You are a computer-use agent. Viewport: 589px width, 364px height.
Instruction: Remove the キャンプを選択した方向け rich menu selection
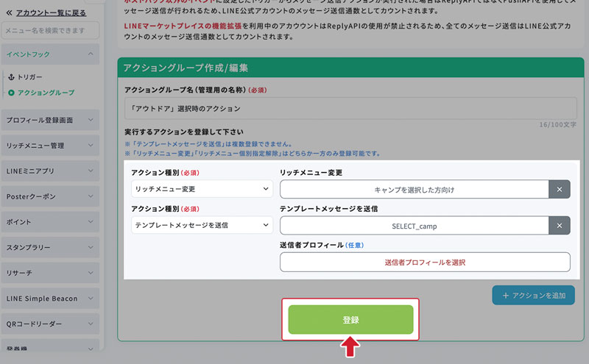560,190
